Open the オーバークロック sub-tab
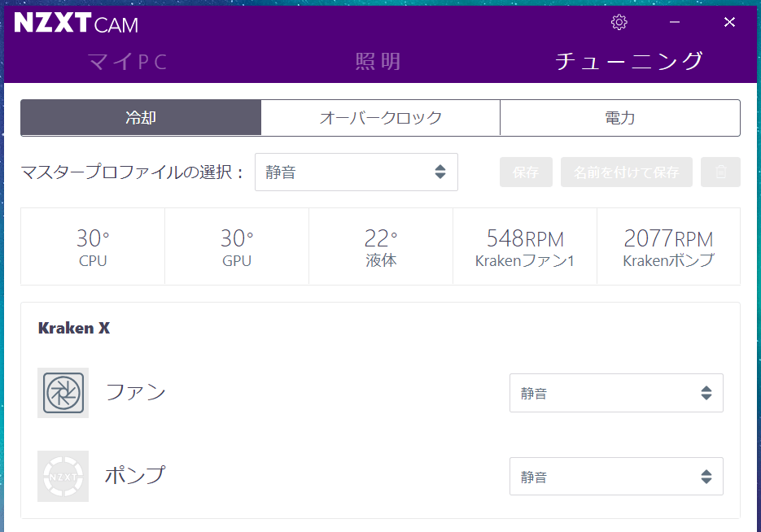 381,118
